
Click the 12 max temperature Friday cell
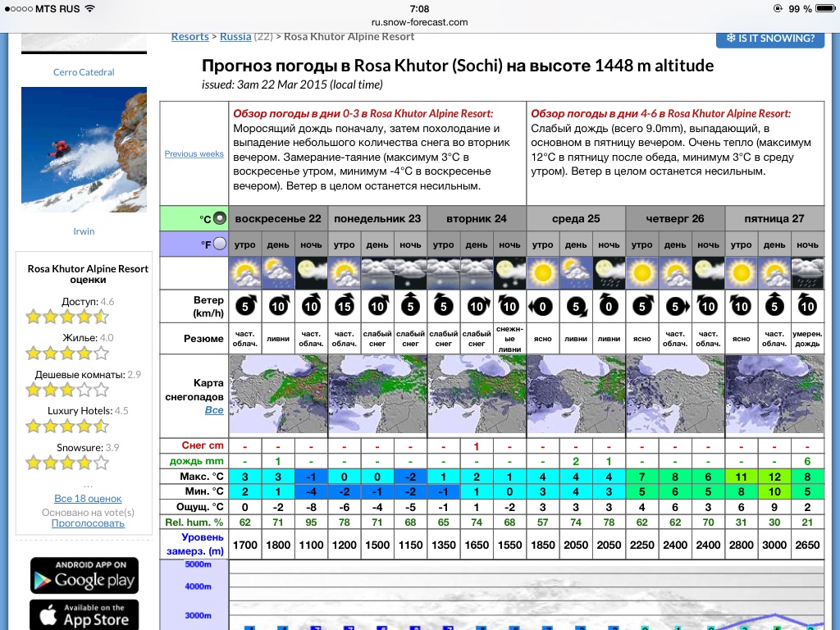pyautogui.click(x=774, y=477)
